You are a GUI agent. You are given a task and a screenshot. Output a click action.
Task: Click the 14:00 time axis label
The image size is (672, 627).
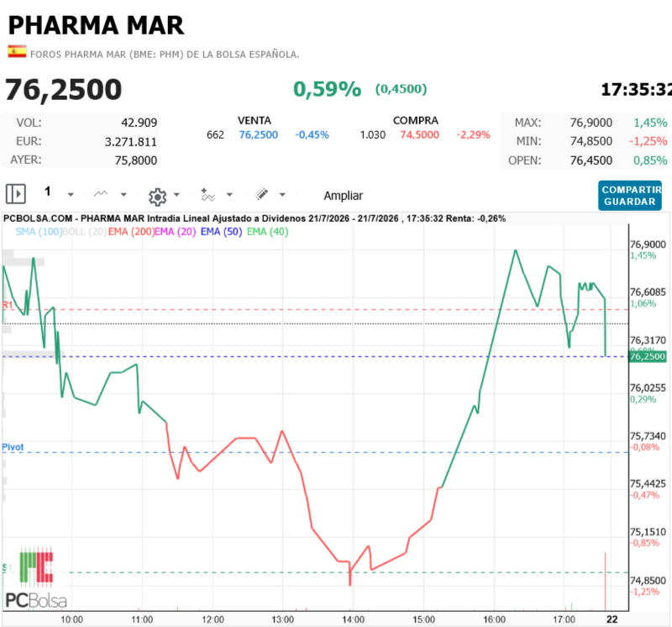(353, 619)
